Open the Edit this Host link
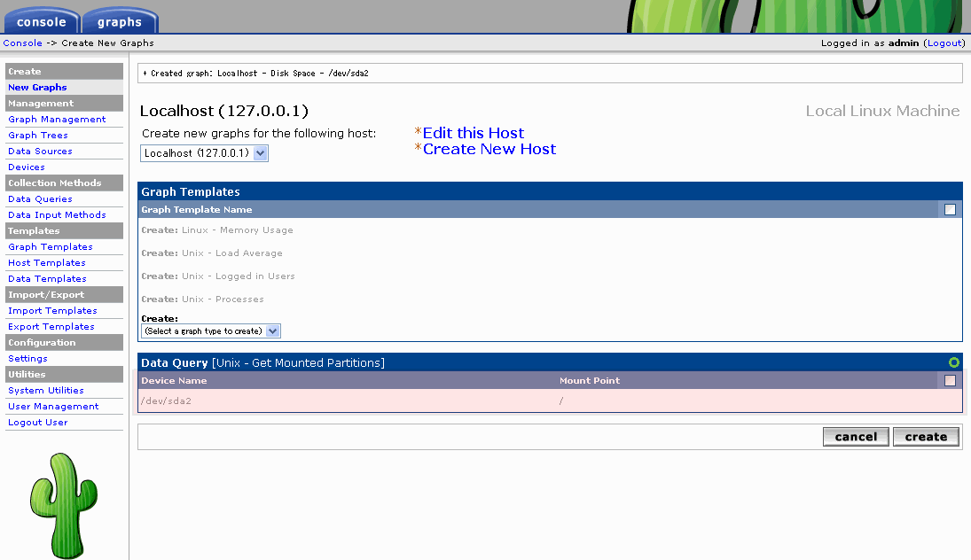This screenshot has width=971, height=560. tap(473, 133)
